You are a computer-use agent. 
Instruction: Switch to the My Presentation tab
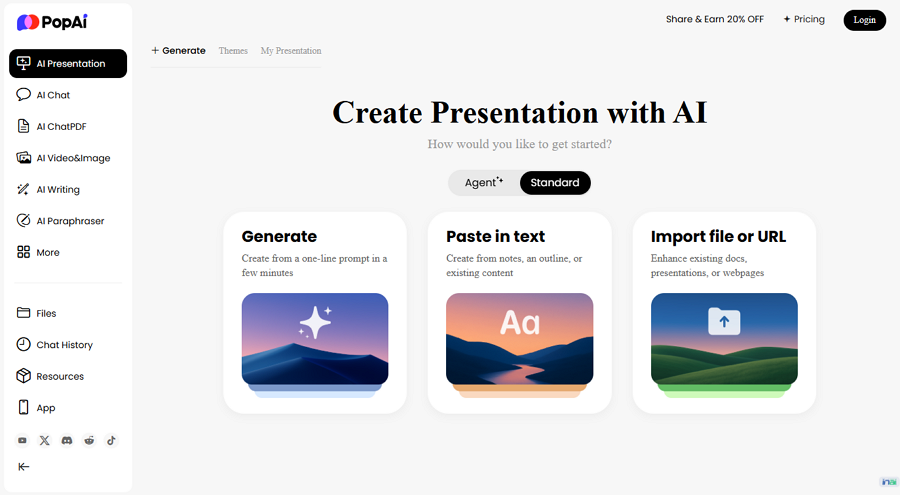291,51
